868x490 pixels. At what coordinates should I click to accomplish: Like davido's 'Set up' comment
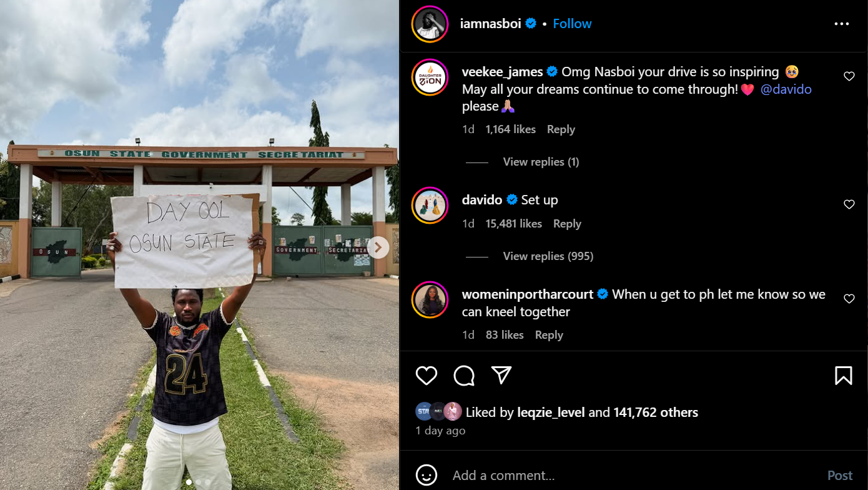click(x=849, y=204)
